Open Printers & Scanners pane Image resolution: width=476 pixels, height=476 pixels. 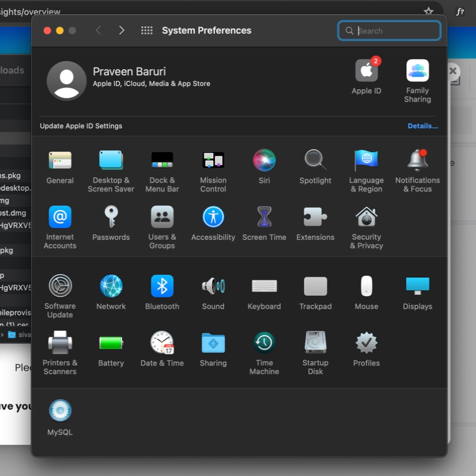(x=60, y=353)
